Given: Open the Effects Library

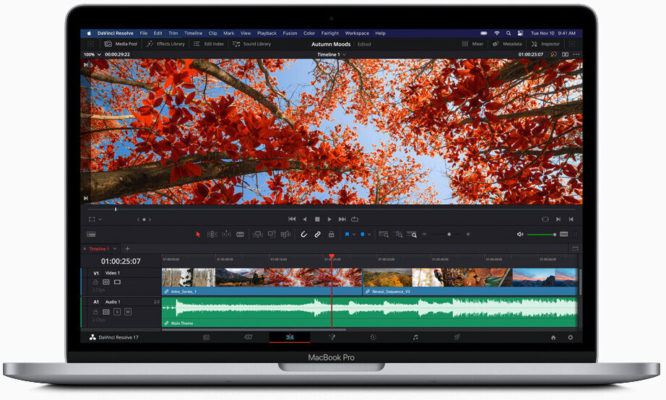Looking at the screenshot, I should click(166, 44).
